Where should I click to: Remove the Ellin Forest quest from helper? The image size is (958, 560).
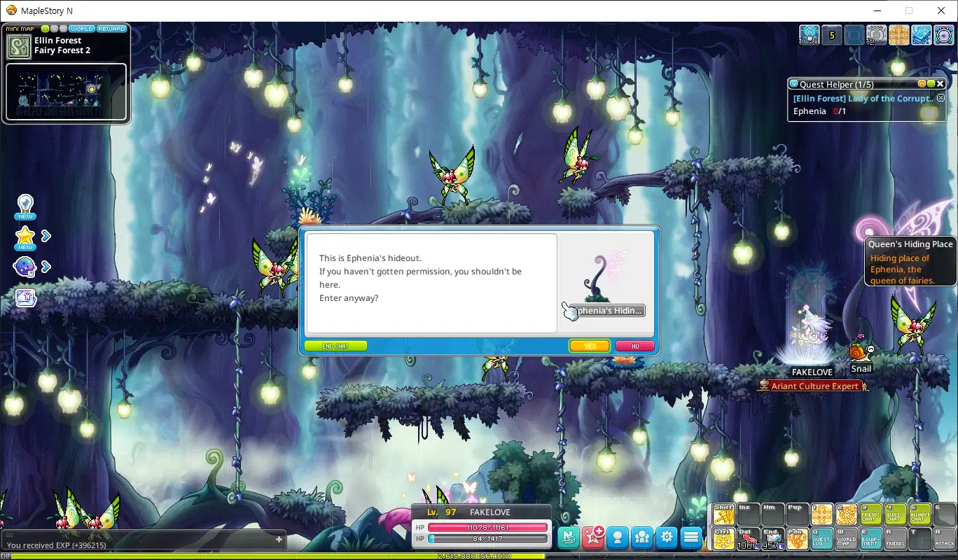coord(940,99)
